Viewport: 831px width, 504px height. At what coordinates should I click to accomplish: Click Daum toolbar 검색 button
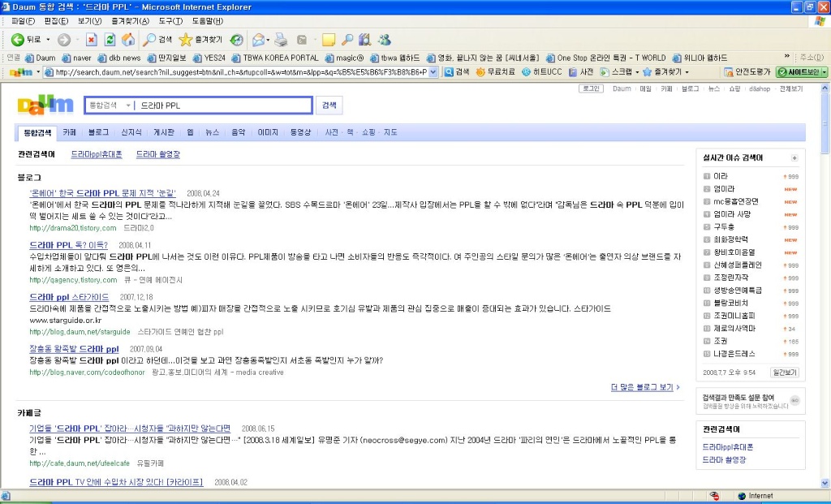point(457,71)
